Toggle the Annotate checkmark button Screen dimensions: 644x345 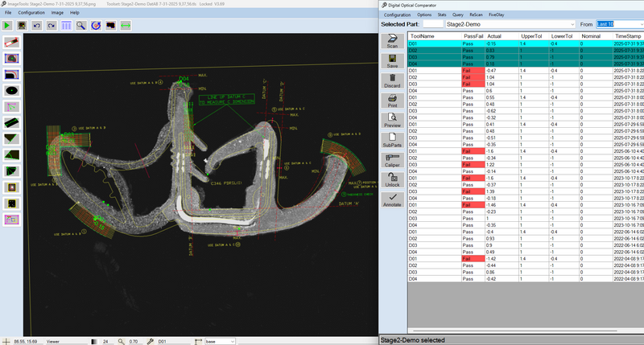tap(392, 200)
